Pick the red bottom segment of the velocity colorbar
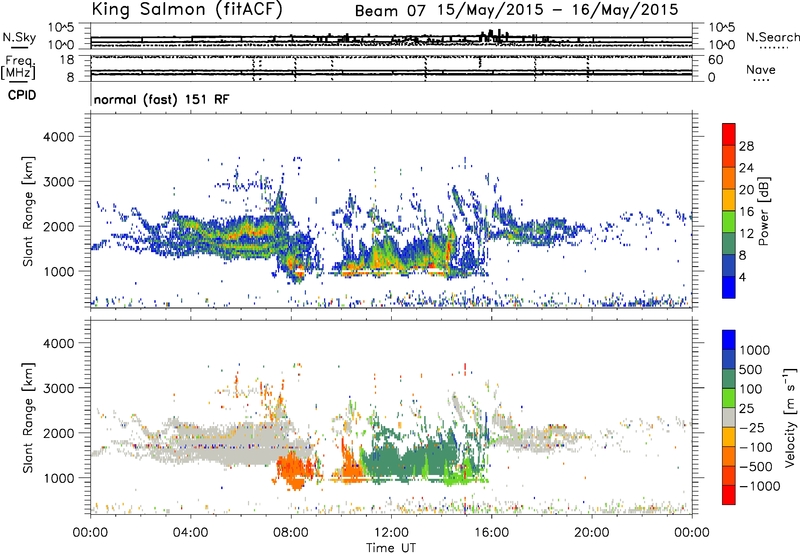Screen dimensions: 800x554 (x=729, y=495)
